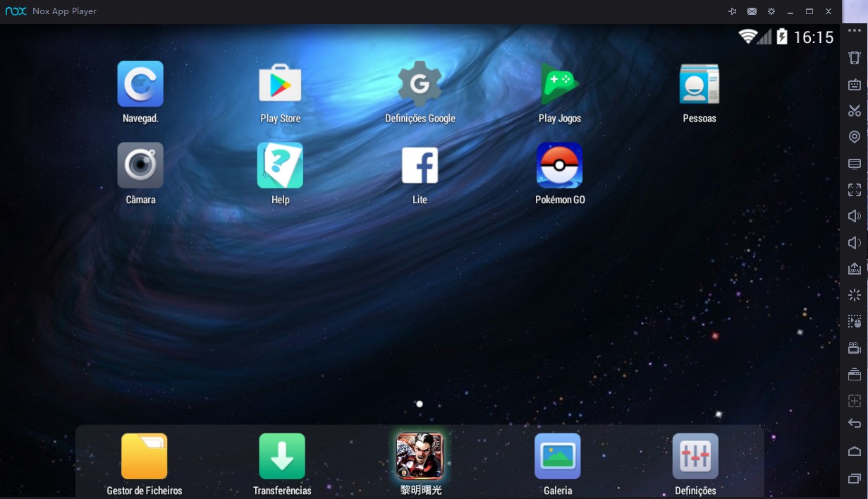Open the Galeria app
Viewport: 868px width, 499px height.
[x=558, y=456]
